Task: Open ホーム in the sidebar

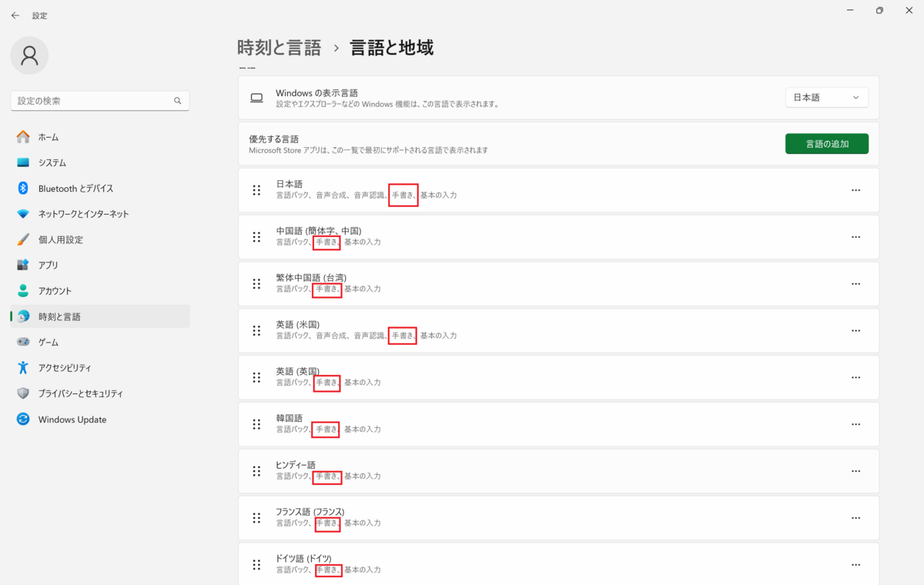Action: [100, 137]
